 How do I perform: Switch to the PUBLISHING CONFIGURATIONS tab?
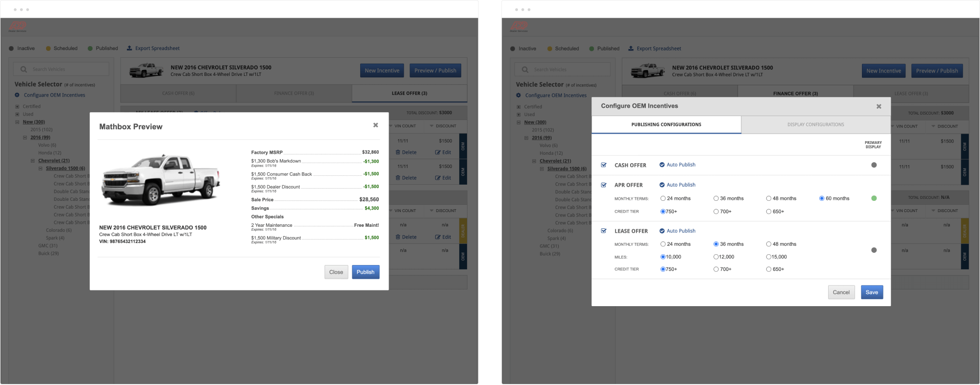click(x=666, y=124)
